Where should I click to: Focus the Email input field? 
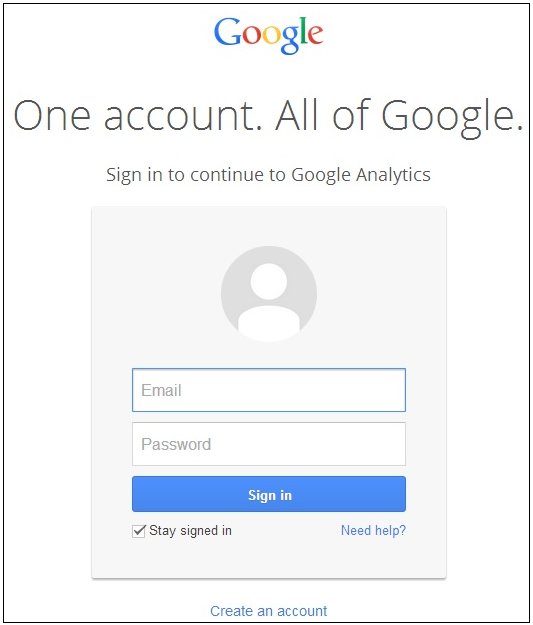[x=269, y=390]
